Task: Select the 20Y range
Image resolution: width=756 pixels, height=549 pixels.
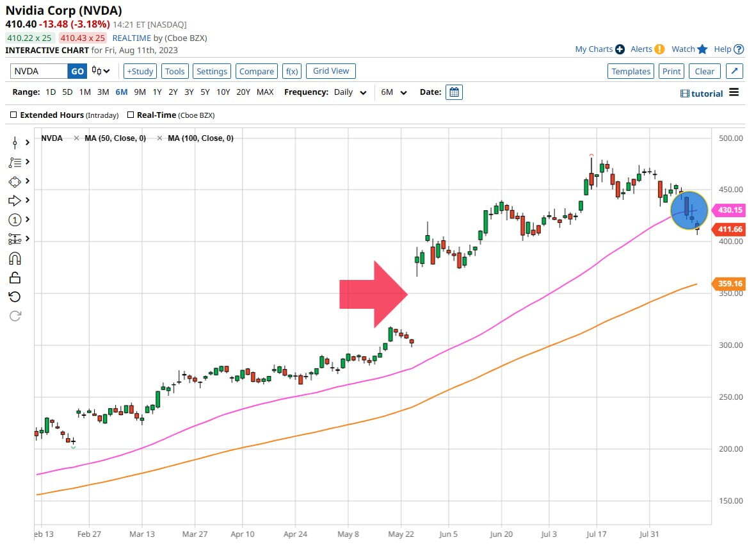Action: [x=243, y=92]
